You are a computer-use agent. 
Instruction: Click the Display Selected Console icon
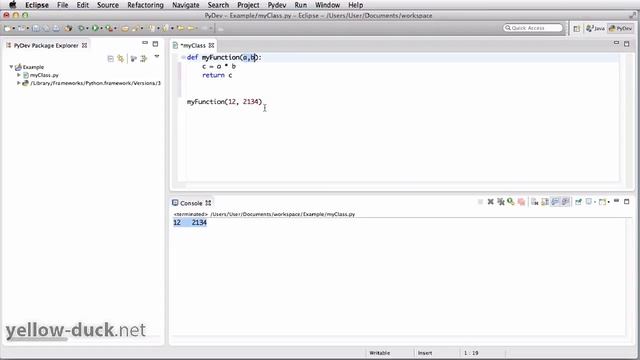pyautogui.click(x=589, y=202)
